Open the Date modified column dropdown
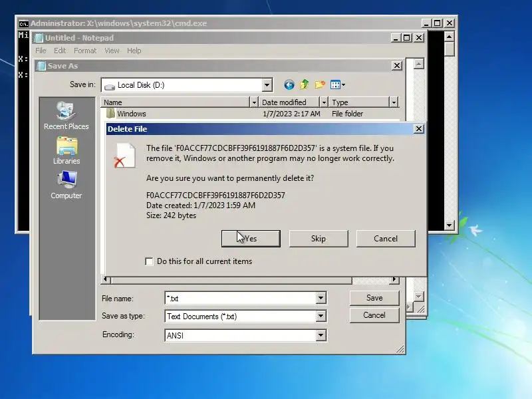 324,102
